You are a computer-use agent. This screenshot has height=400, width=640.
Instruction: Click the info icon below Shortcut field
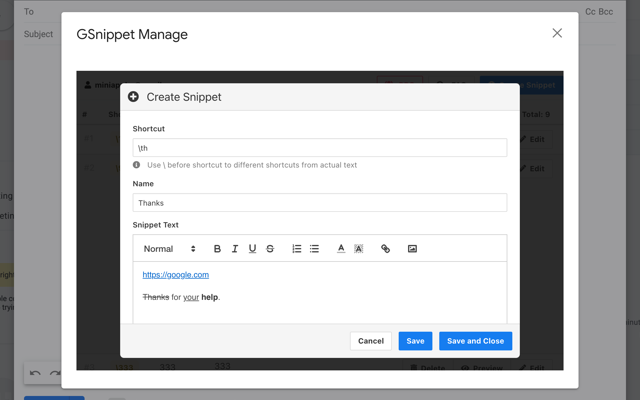(x=136, y=165)
